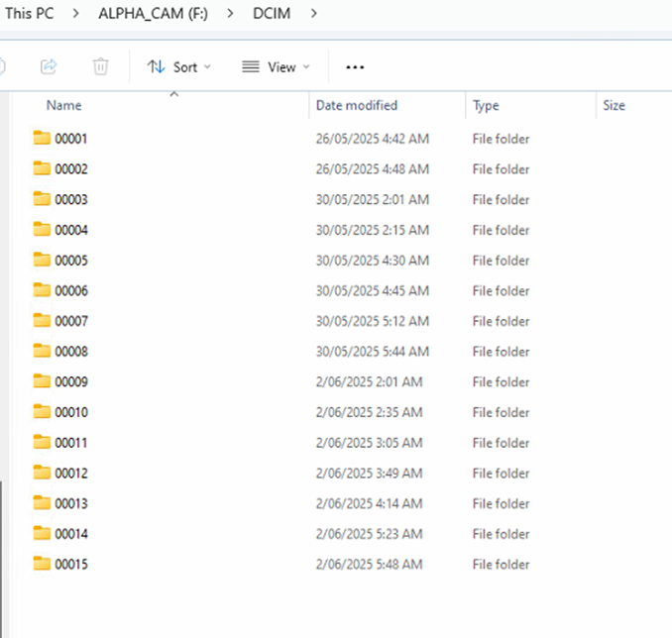Click folder name 00004
Viewport: 672px width, 638px height.
pos(71,230)
